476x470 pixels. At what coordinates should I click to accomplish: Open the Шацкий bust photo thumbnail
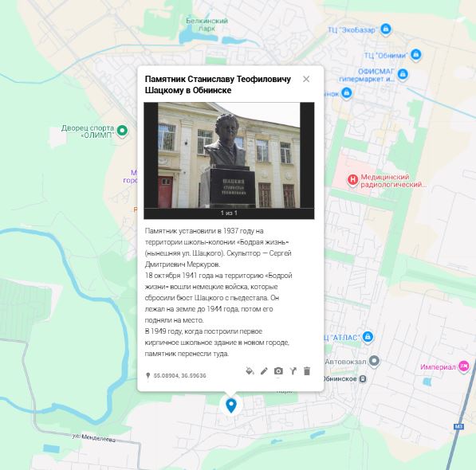229,155
